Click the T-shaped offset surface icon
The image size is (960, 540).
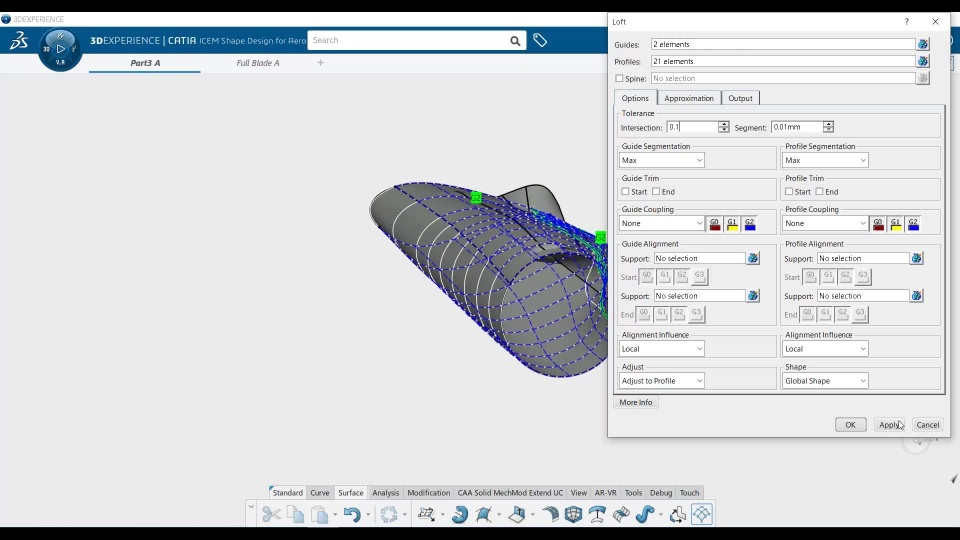tap(598, 514)
